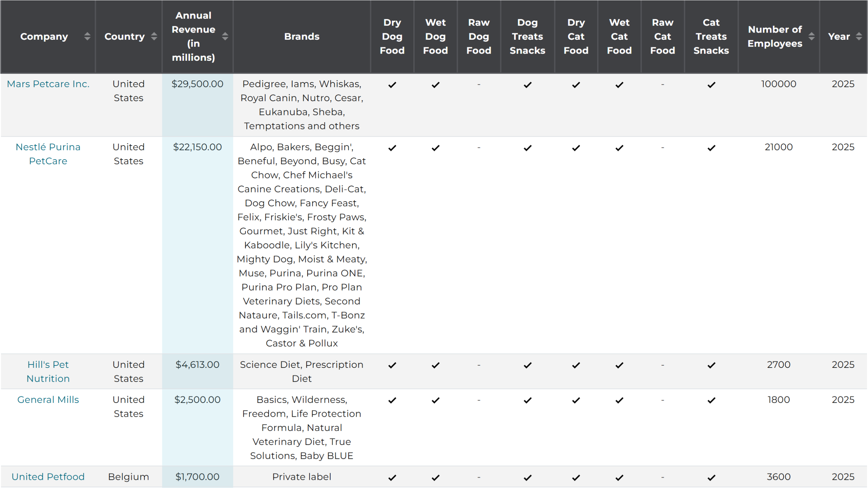Follow the Hill's Pet Nutrition link
This screenshot has height=488, width=868.
48,372
